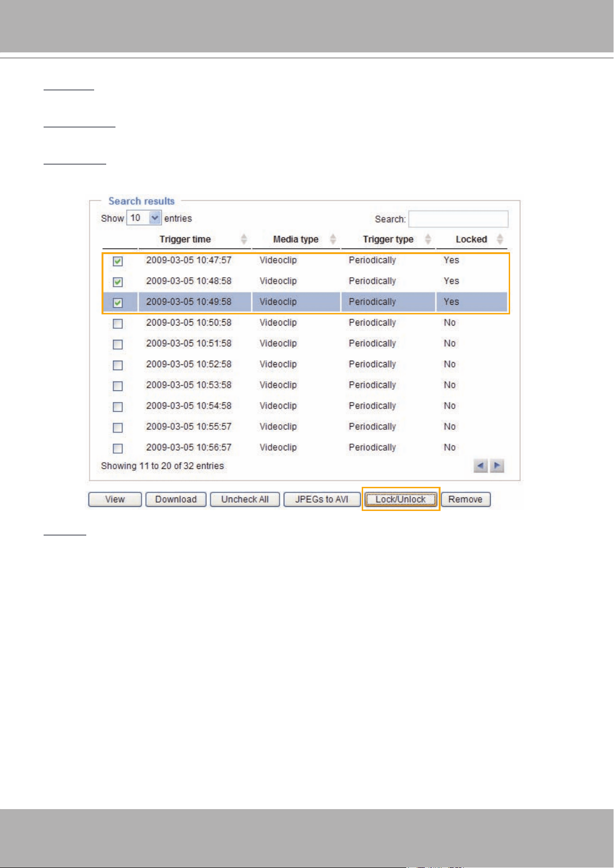The width and height of the screenshot is (614, 868).
Task: Select row 2009-03-05 10:55:57
Action: [305, 427]
